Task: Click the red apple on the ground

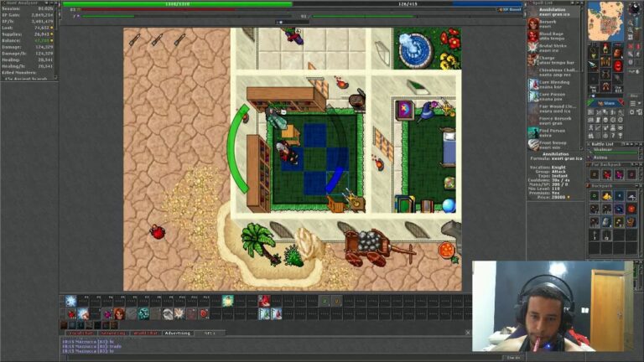Action: click(x=157, y=231)
